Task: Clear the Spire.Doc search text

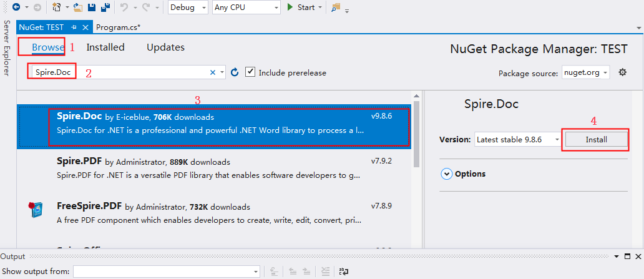Action: coord(213,72)
